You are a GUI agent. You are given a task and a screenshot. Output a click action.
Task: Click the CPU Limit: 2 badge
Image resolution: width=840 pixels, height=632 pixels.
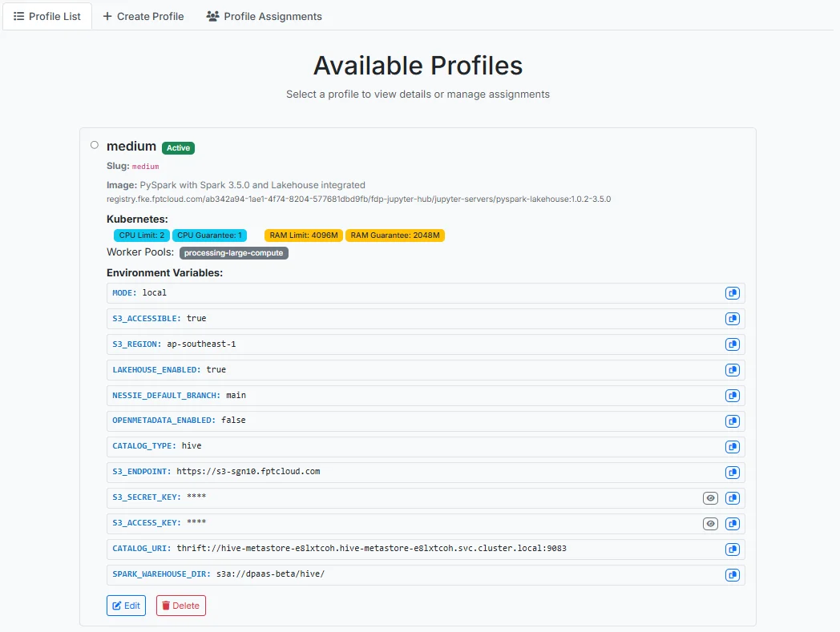pyautogui.click(x=141, y=235)
